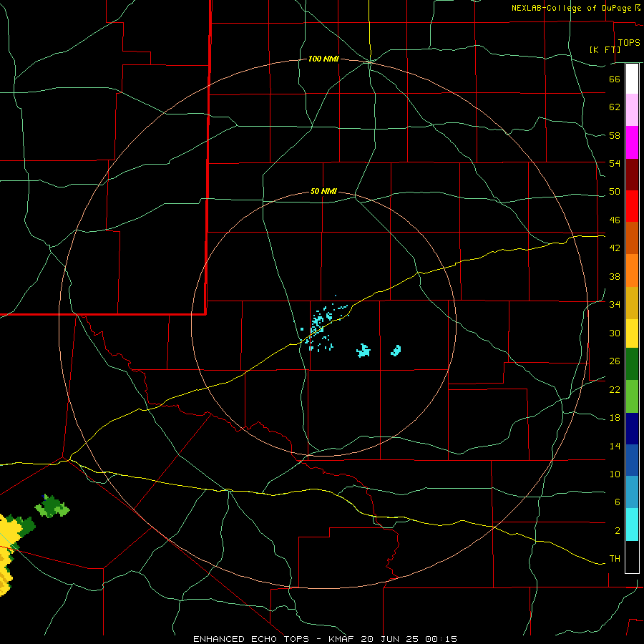Click the '50' legend value

click(615, 192)
